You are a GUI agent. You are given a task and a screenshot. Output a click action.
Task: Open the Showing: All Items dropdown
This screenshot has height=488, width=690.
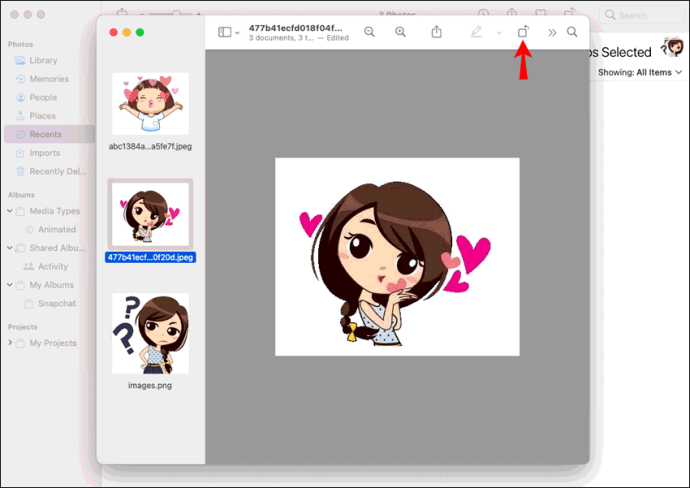pos(640,73)
